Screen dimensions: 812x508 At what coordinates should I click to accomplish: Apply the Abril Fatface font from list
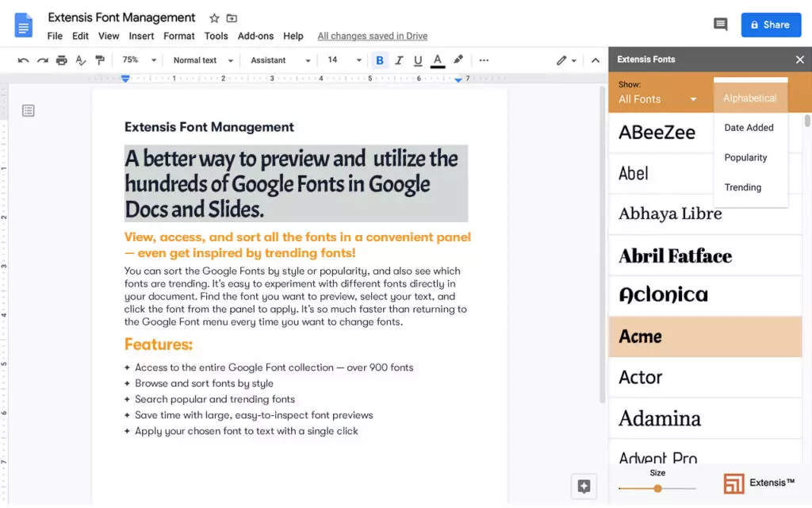tap(675, 256)
